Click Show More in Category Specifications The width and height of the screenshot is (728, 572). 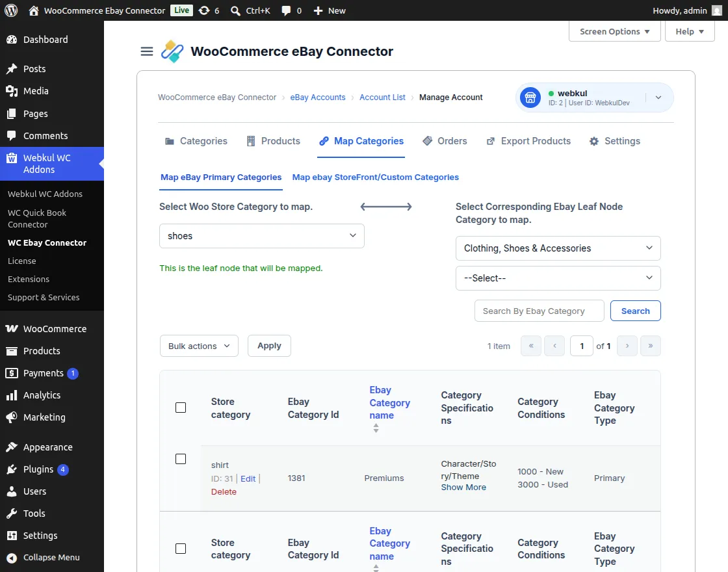click(463, 487)
